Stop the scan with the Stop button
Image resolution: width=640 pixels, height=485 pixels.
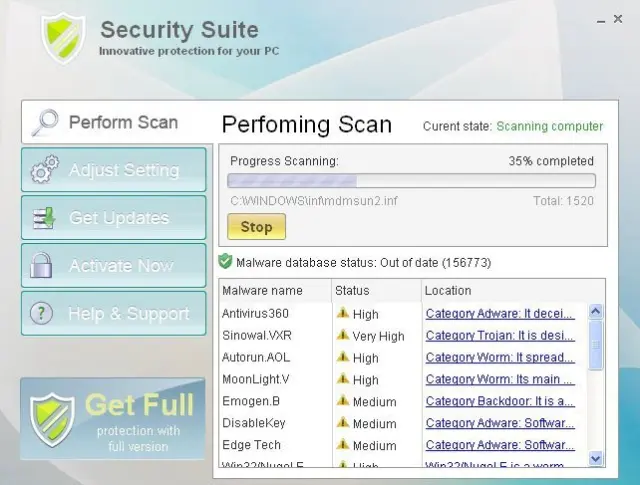pyautogui.click(x=256, y=227)
